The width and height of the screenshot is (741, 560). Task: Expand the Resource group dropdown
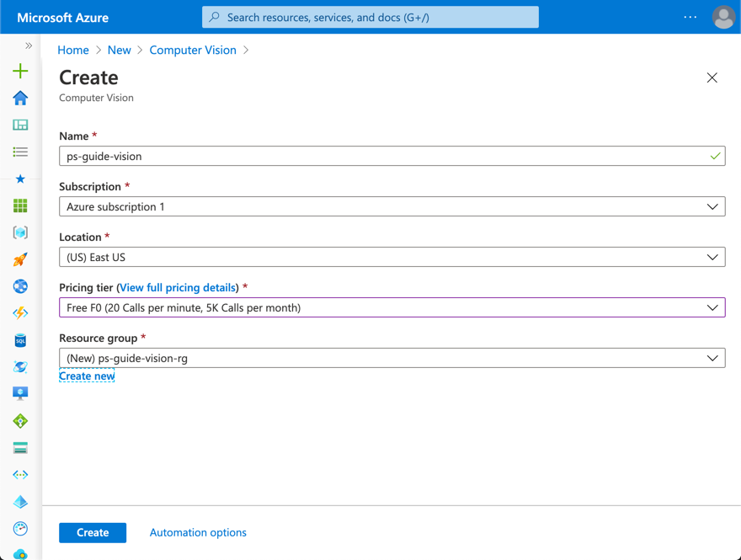[x=392, y=358]
